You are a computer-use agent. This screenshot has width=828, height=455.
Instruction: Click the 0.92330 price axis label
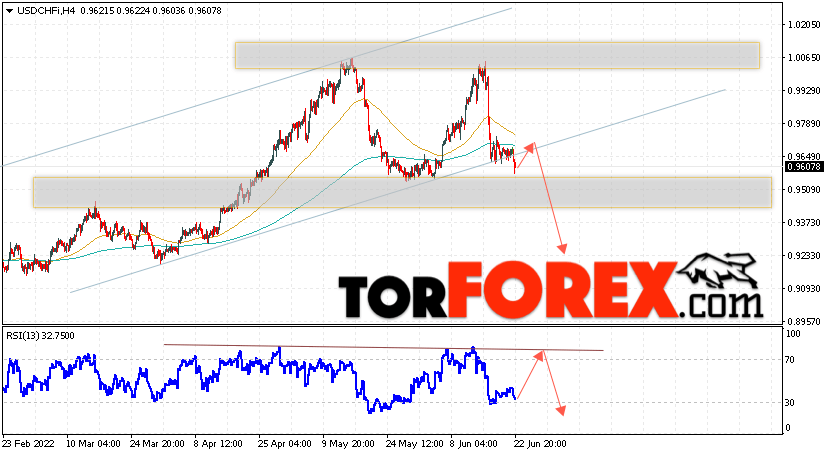point(804,255)
